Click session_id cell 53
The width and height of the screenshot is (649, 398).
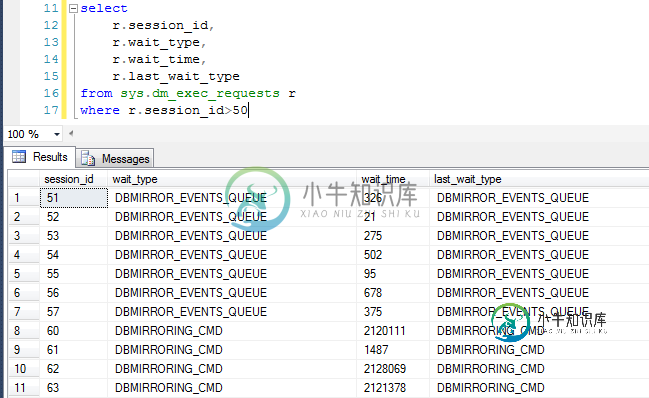[74, 236]
